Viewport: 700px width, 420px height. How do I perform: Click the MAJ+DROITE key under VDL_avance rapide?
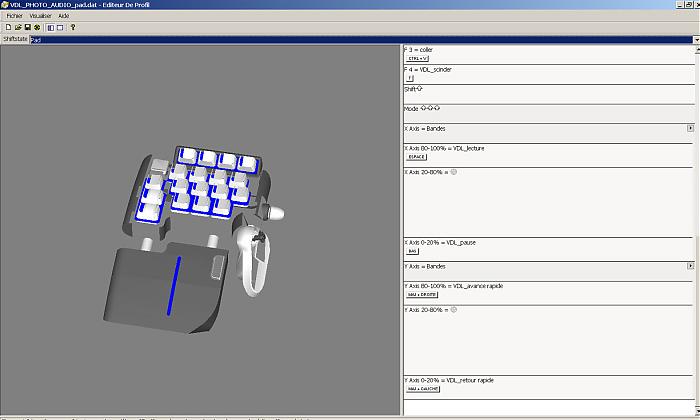point(419,295)
